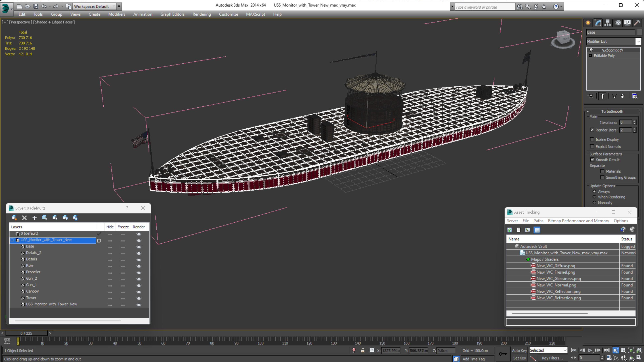Open the Utilities hammer panel tab

(637, 23)
